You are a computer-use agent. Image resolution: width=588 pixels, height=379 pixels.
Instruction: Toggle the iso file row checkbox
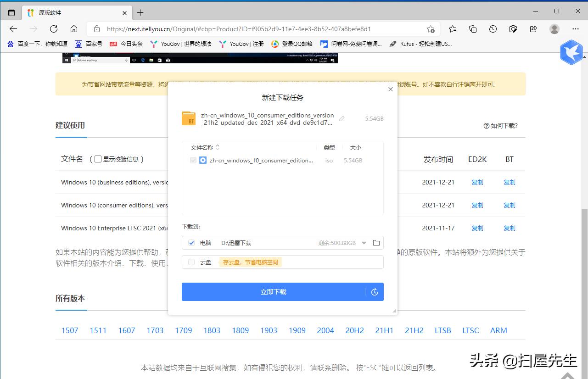(x=193, y=160)
